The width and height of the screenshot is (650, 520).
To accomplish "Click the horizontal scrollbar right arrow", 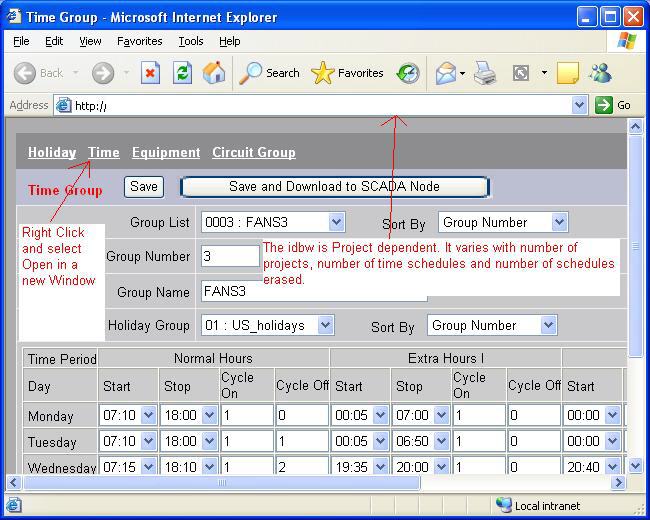I will pos(619,482).
